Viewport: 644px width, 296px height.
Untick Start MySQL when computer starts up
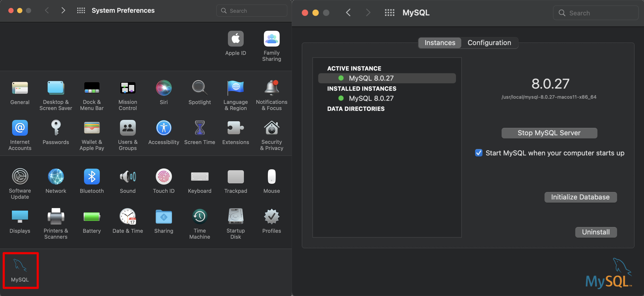pyautogui.click(x=478, y=153)
